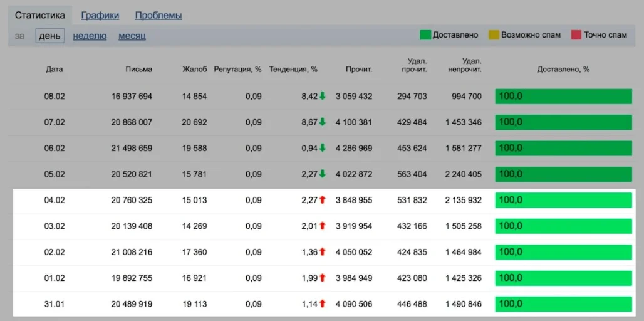The width and height of the screenshot is (644, 321).
Task: Click green down arrow in 06.02 row
Action: [323, 148]
